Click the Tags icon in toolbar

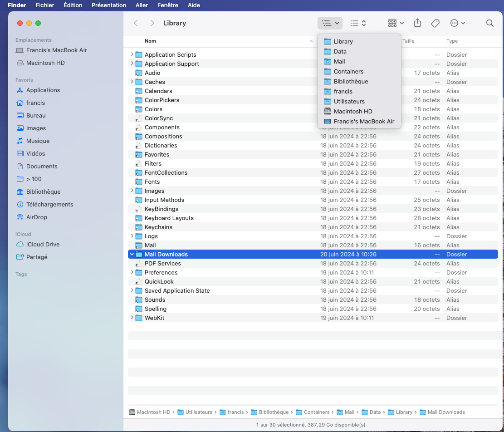(435, 23)
